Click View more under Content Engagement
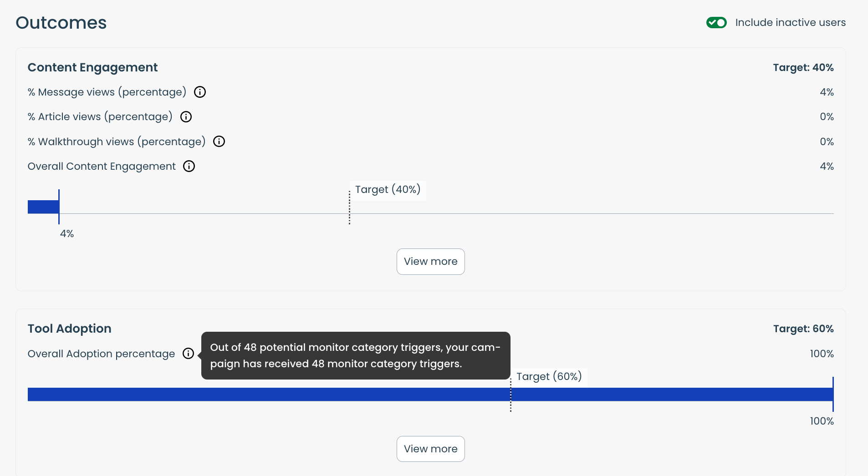 click(x=430, y=262)
